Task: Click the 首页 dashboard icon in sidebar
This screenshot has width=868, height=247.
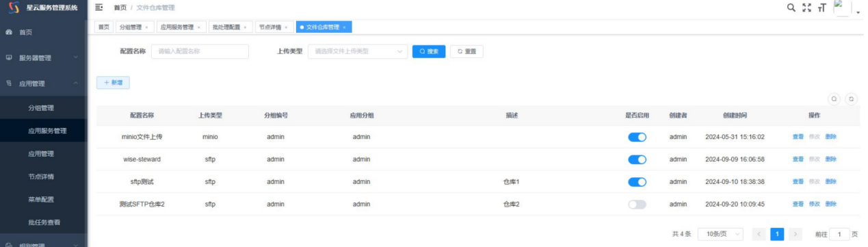Action: coord(9,32)
